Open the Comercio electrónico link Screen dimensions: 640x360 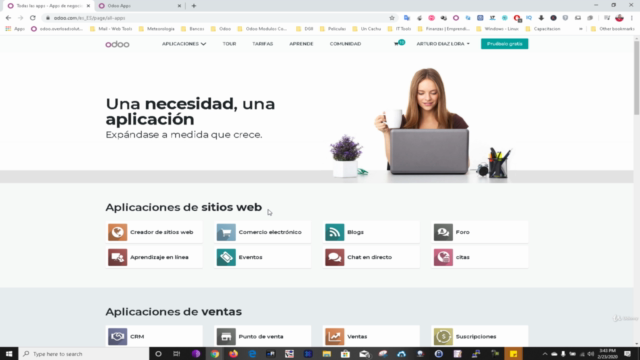pyautogui.click(x=270, y=232)
